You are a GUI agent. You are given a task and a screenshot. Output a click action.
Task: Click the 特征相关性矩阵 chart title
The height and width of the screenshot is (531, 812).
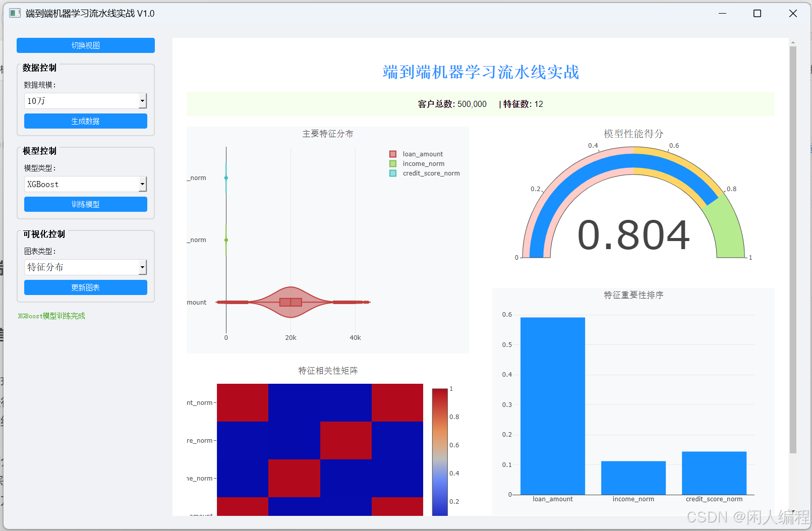(x=328, y=371)
